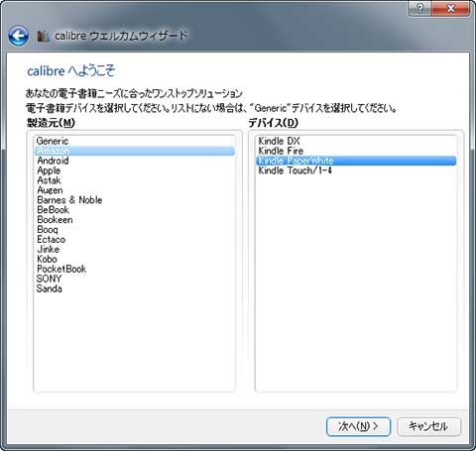Go back with the blue arrow button
This screenshot has width=476, height=451.
18,36
